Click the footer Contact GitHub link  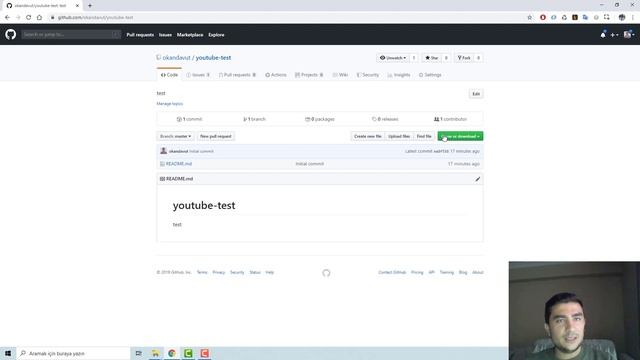click(x=392, y=272)
